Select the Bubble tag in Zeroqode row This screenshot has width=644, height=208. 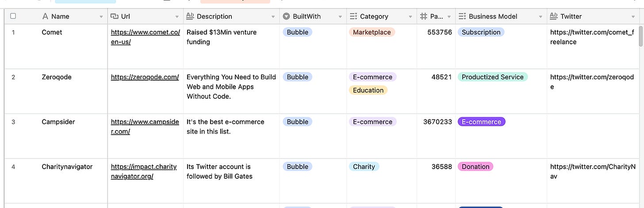(298, 77)
